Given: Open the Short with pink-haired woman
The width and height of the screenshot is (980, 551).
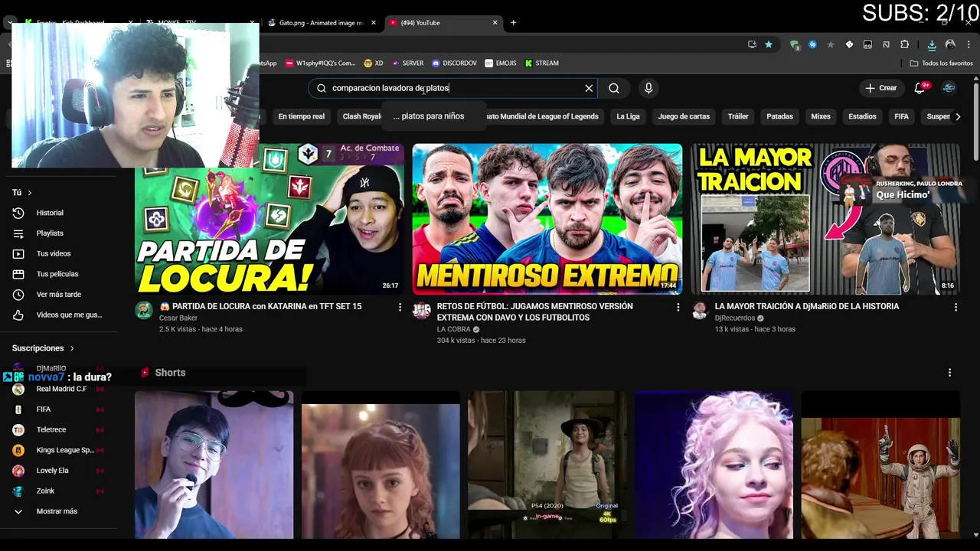Looking at the screenshot, I should [x=714, y=465].
